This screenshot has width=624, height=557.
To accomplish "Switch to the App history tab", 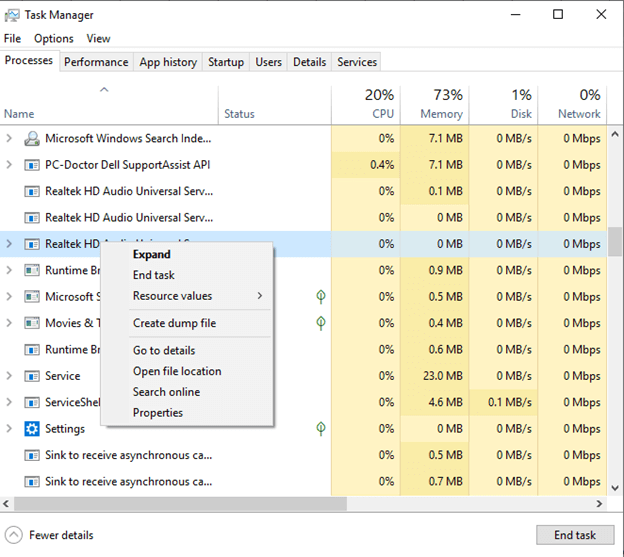I will coord(168,62).
